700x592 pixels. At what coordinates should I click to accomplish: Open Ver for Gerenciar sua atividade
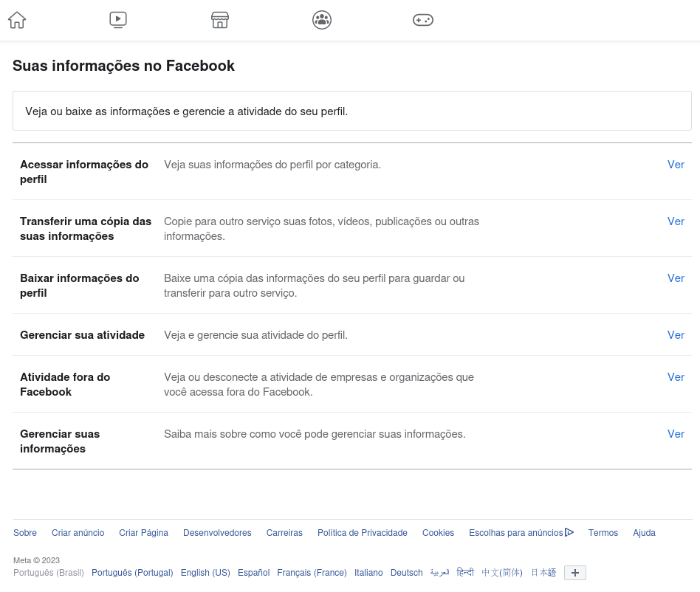[676, 335]
